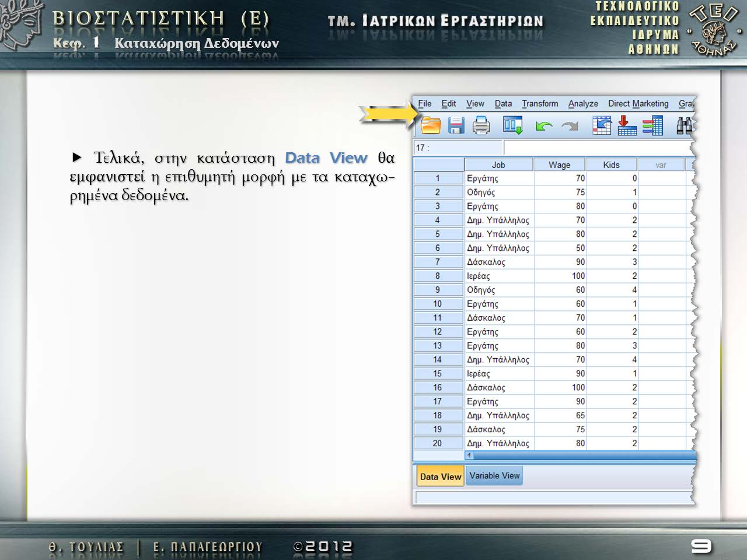Click Kids value 0 in row 3

pyautogui.click(x=612, y=206)
